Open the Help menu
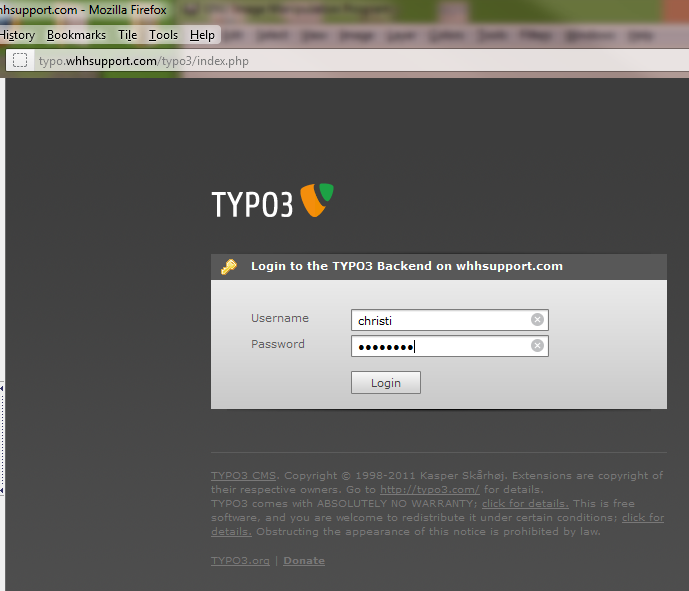689x591 pixels. pyautogui.click(x=202, y=35)
